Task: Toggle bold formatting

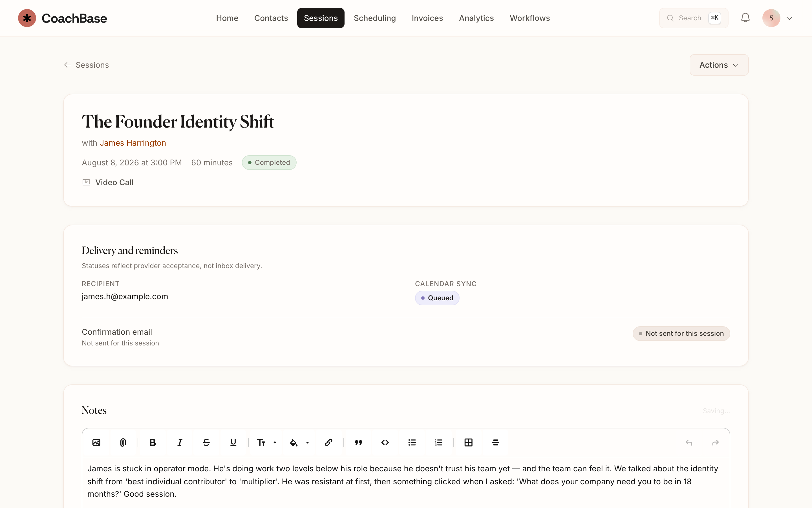Action: 153,443
